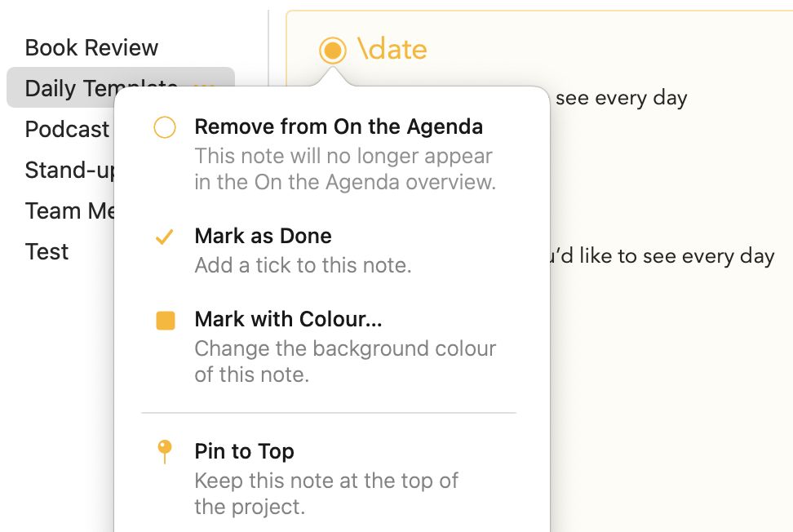Click "Add a tick to this note" description

click(303, 265)
